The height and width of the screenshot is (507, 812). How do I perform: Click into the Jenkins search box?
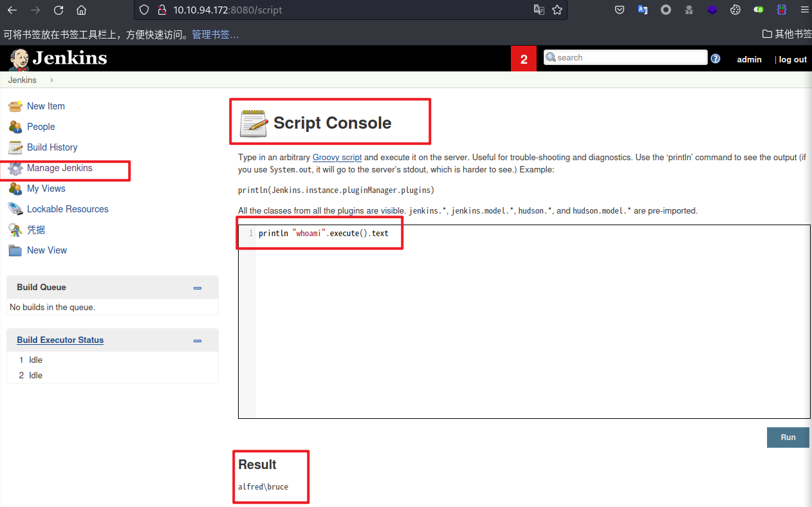625,57
